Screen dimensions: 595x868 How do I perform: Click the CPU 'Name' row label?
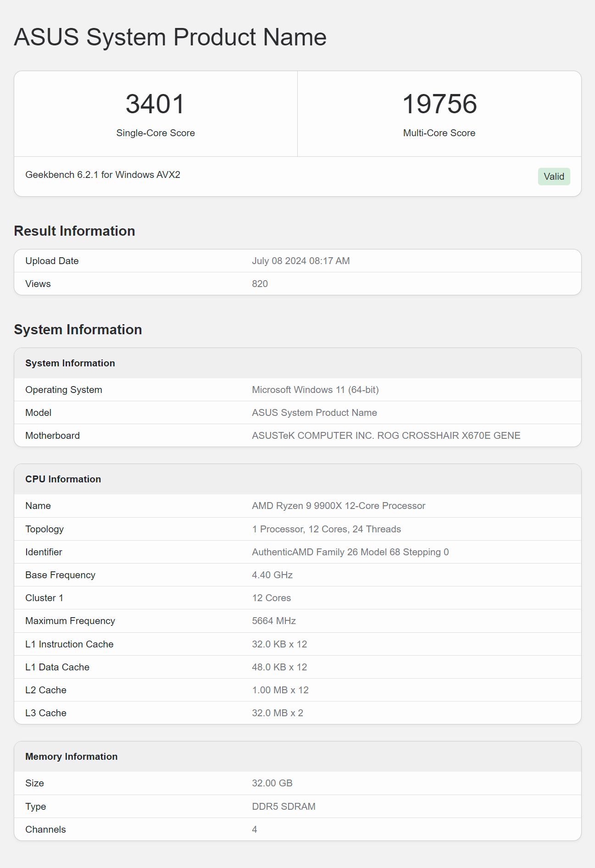click(x=38, y=506)
